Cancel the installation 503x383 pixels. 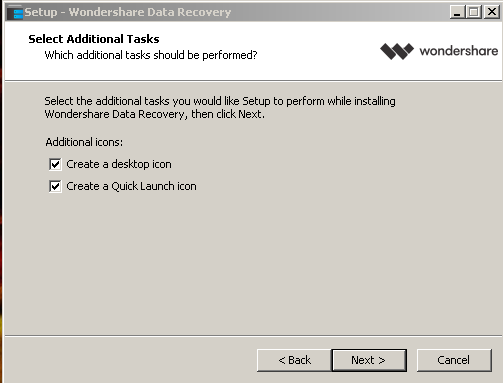click(454, 360)
